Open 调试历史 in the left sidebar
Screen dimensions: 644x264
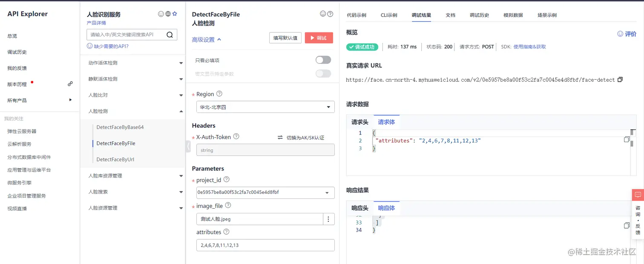click(x=17, y=52)
